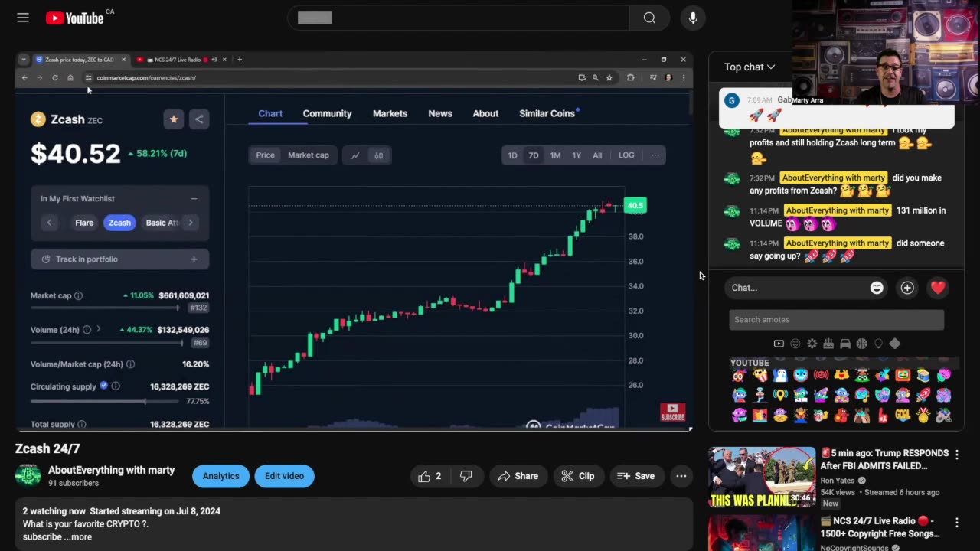Open Top chat dropdown
This screenshot has height=551, width=980.
[x=750, y=67]
